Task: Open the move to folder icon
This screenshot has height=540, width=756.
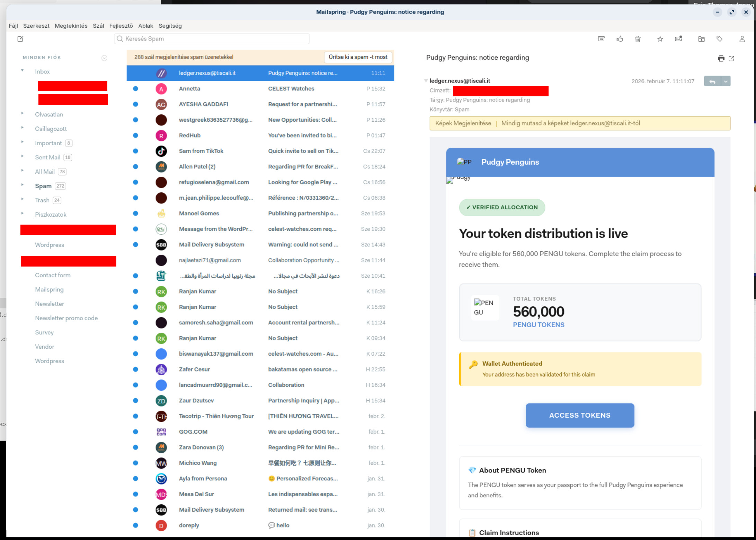Action: tap(701, 39)
